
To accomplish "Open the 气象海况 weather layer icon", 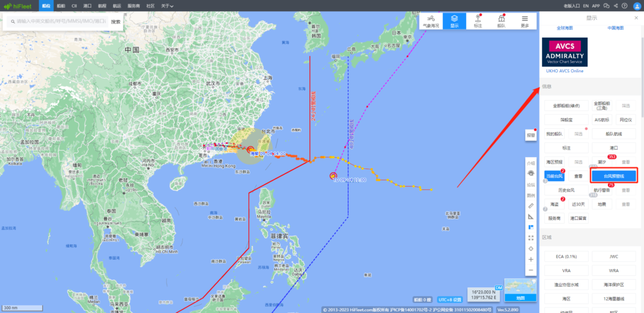I will tap(431, 21).
